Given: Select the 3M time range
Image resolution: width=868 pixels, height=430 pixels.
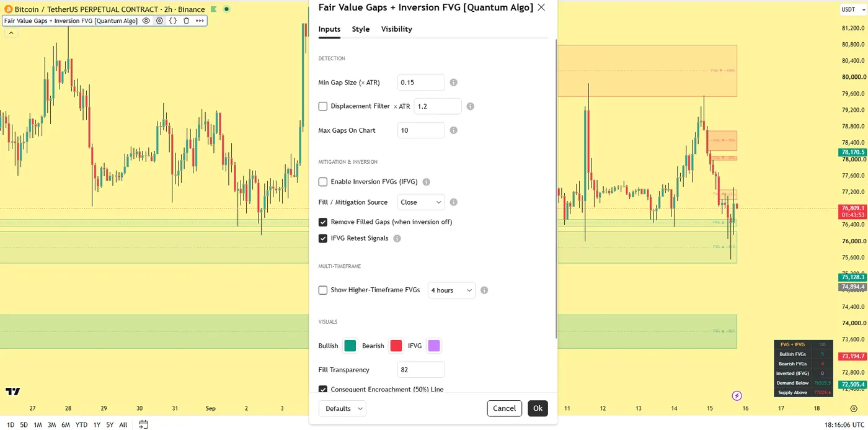Looking at the screenshot, I should click(x=51, y=425).
